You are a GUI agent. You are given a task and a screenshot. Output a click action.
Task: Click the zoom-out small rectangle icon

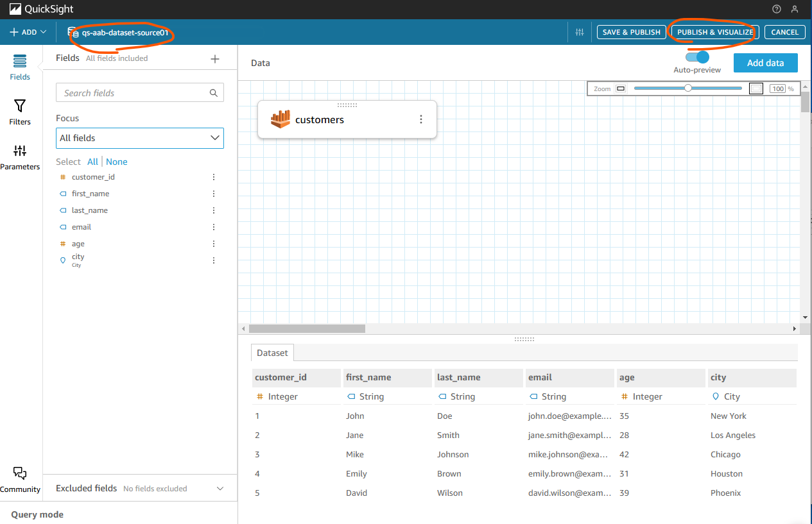tap(621, 89)
